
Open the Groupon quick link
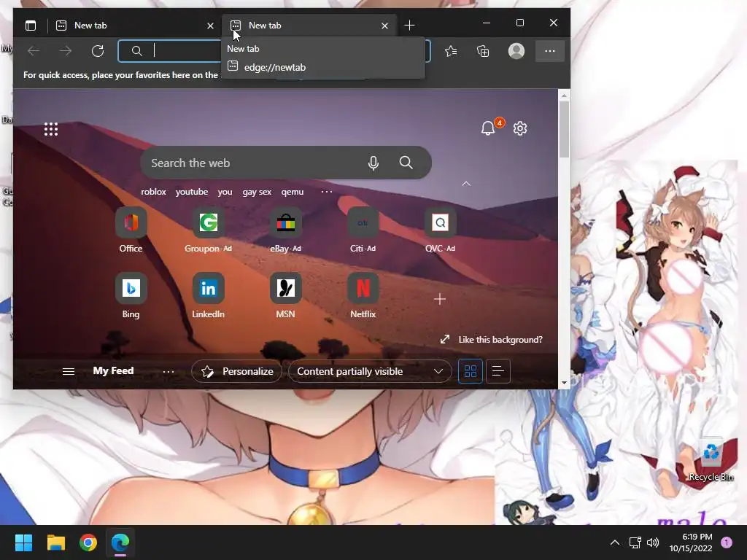pos(208,230)
